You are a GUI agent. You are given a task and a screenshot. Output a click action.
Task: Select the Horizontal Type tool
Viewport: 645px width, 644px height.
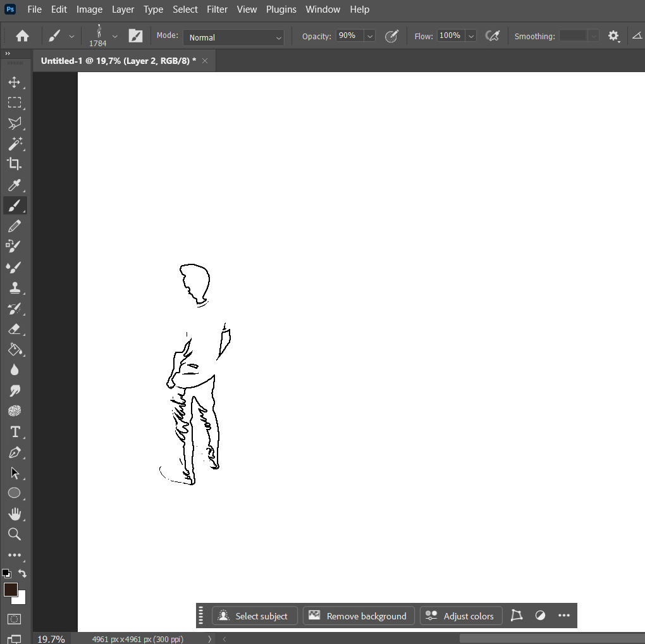point(15,432)
